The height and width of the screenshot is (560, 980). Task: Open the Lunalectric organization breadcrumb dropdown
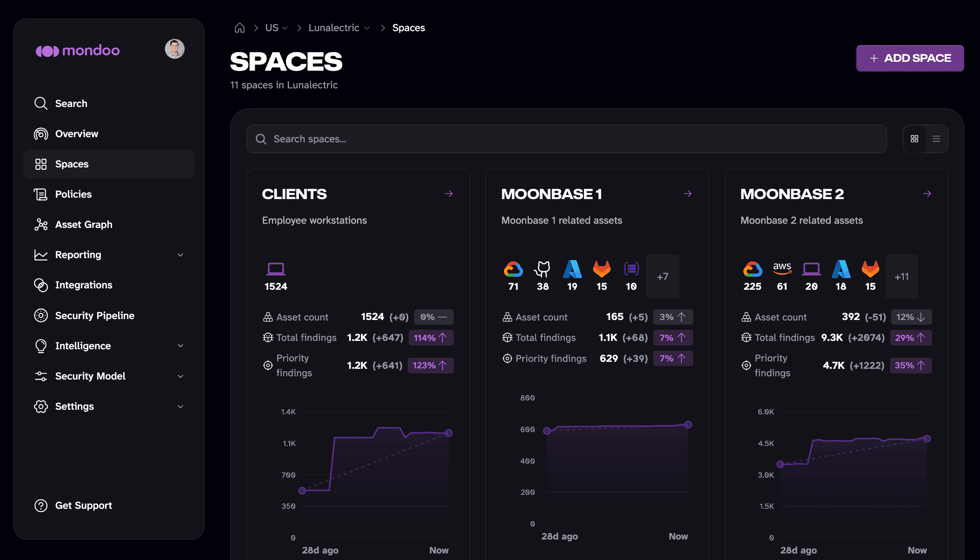[339, 28]
